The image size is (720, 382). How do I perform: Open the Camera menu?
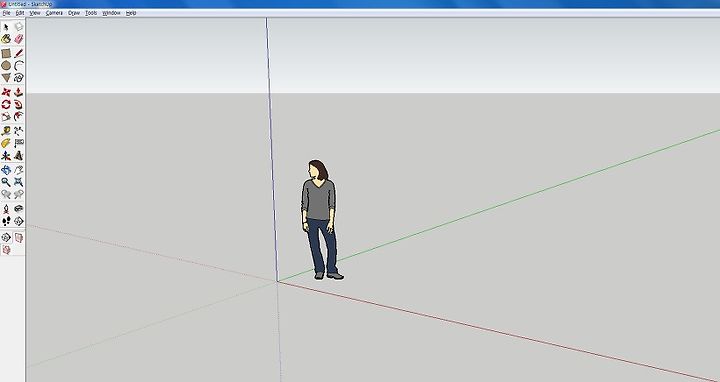point(54,13)
